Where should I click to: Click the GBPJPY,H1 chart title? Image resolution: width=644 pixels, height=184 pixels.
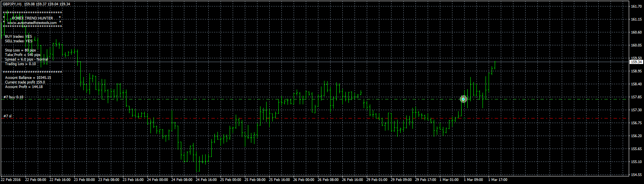coord(12,4)
